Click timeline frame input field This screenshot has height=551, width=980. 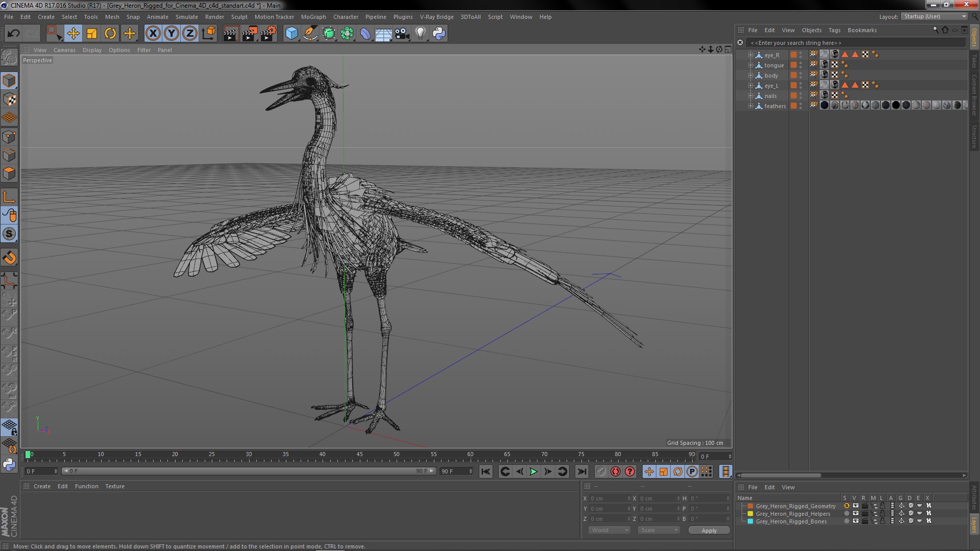click(x=38, y=471)
